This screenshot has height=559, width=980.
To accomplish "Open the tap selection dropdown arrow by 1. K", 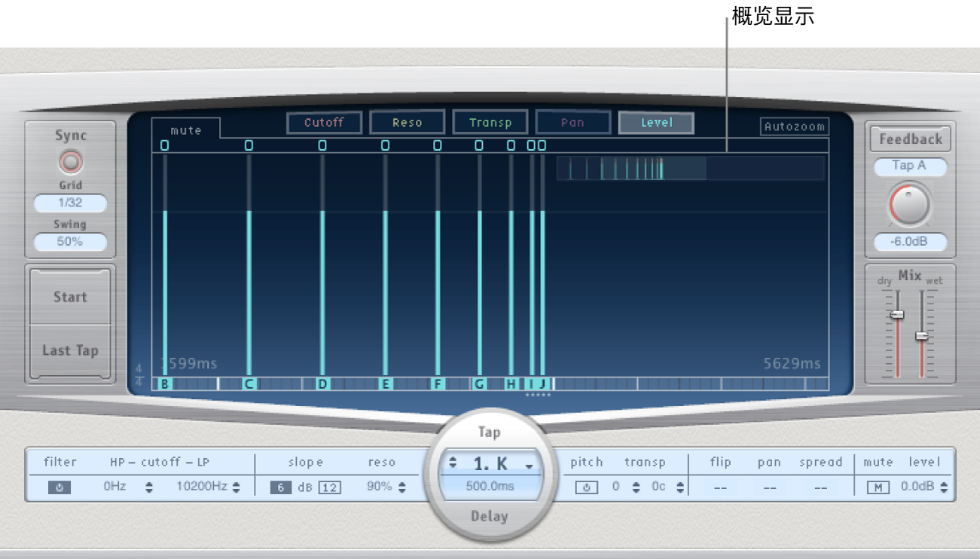I will [x=530, y=466].
